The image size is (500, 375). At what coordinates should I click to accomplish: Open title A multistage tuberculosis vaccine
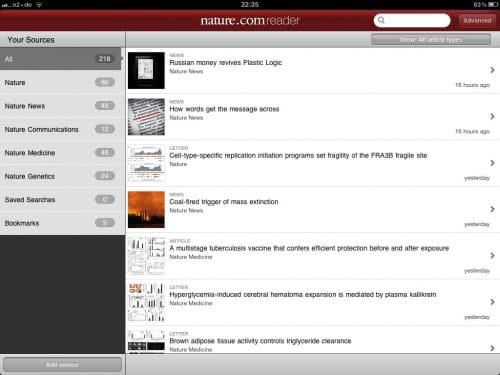[309, 248]
